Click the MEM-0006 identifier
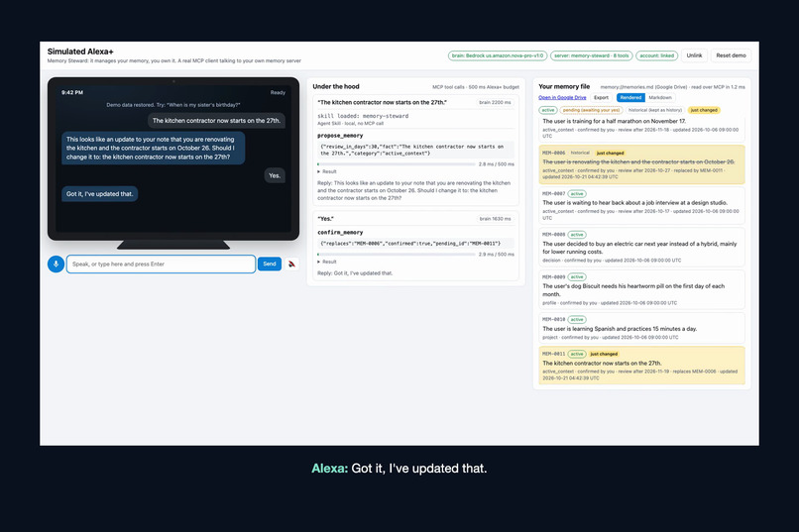Image resolution: width=799 pixels, height=532 pixels. pyautogui.click(x=553, y=153)
